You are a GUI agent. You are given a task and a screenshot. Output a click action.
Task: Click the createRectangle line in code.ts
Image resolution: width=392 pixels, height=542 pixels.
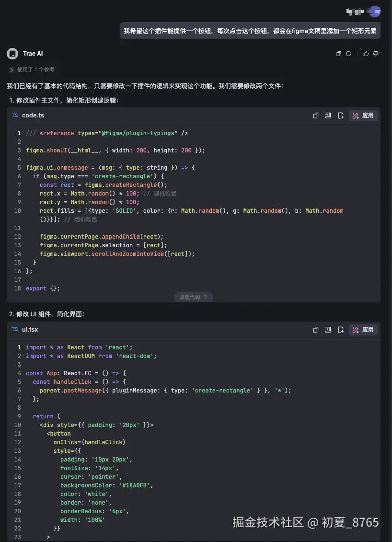(x=103, y=185)
